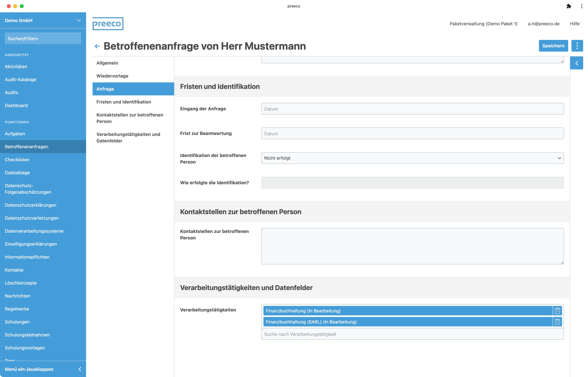Image resolution: width=588 pixels, height=377 pixels.
Task: Click the back arrow beside the page title
Action: coord(97,46)
